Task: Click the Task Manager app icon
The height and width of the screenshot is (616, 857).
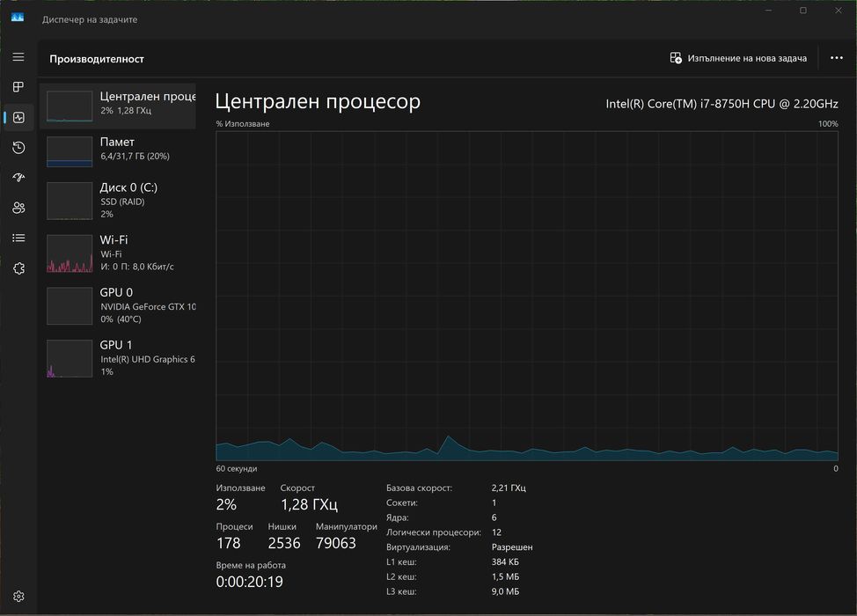Action: click(x=18, y=18)
